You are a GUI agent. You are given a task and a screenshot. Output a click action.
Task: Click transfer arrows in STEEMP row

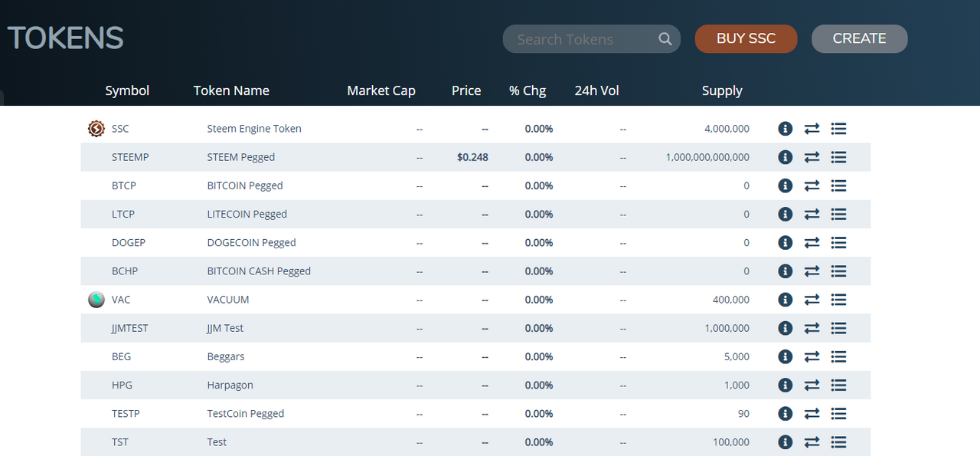[812, 157]
